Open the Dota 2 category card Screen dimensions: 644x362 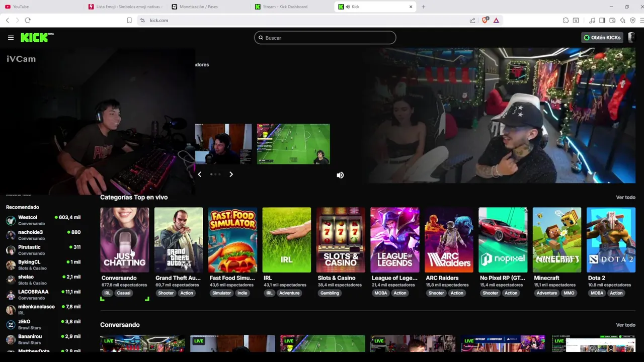pyautogui.click(x=611, y=240)
